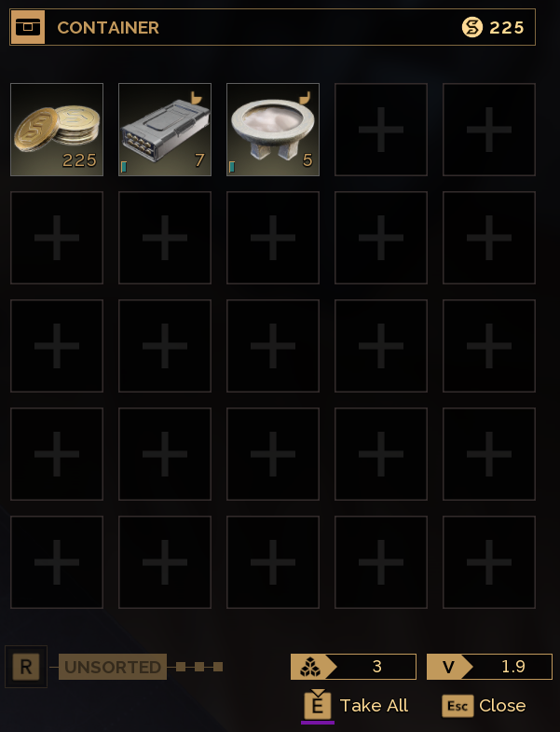Click the stacked cubes item count icon
Image resolution: width=560 pixels, height=732 pixels.
pyautogui.click(x=310, y=666)
